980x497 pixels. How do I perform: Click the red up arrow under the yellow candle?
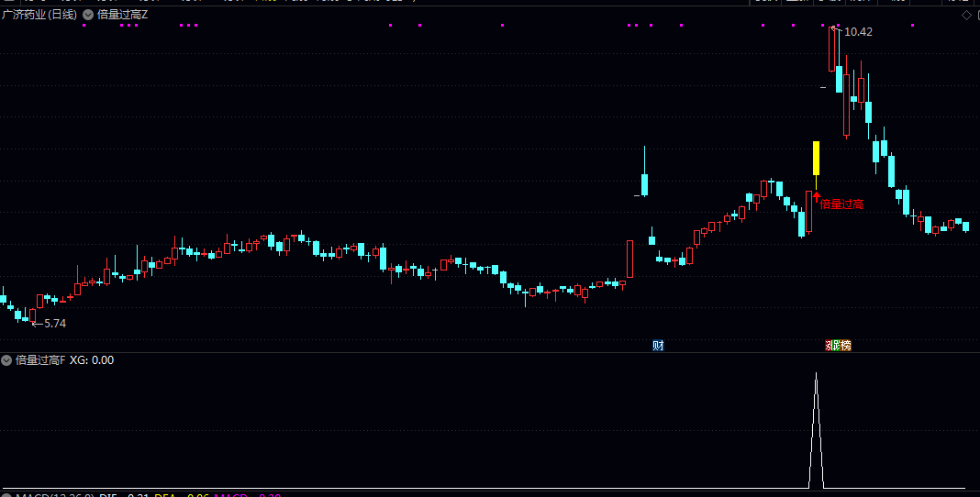[x=816, y=197]
